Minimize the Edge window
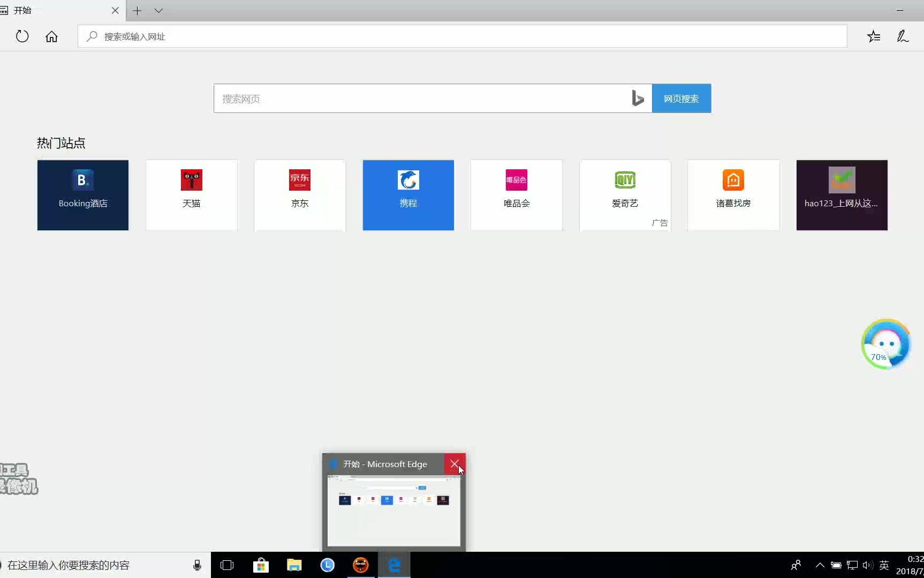Viewport: 924px width, 578px height. pyautogui.click(x=900, y=10)
